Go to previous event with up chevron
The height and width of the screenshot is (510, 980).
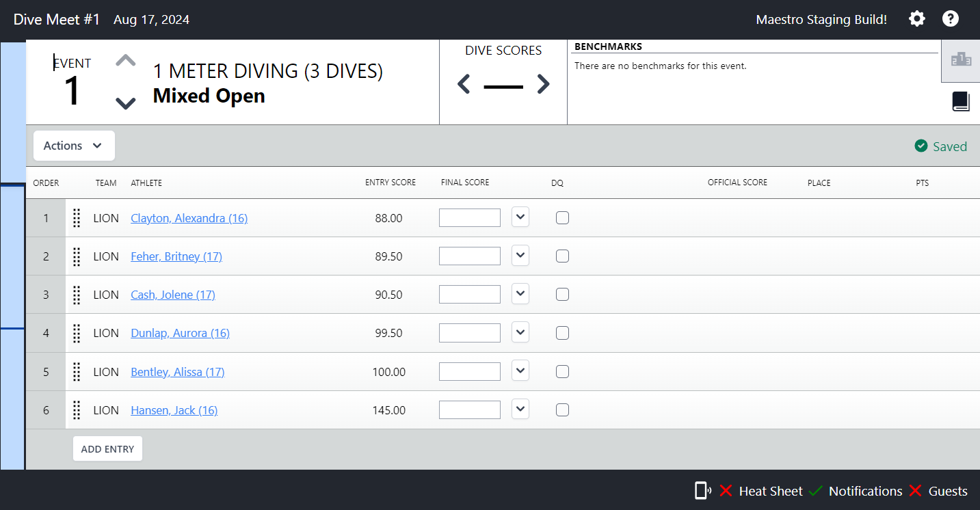coord(126,61)
